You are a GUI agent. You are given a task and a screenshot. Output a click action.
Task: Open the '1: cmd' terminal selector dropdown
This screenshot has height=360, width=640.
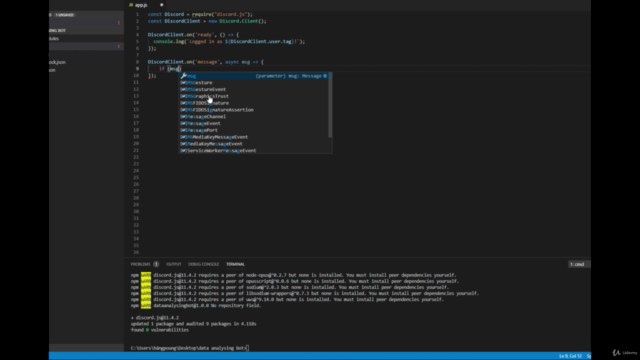pyautogui.click(x=578, y=264)
